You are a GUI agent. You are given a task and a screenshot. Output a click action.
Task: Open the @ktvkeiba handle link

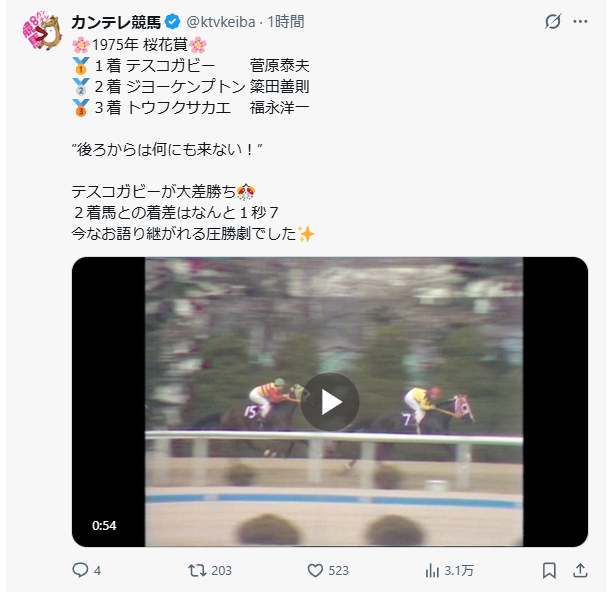(221, 22)
